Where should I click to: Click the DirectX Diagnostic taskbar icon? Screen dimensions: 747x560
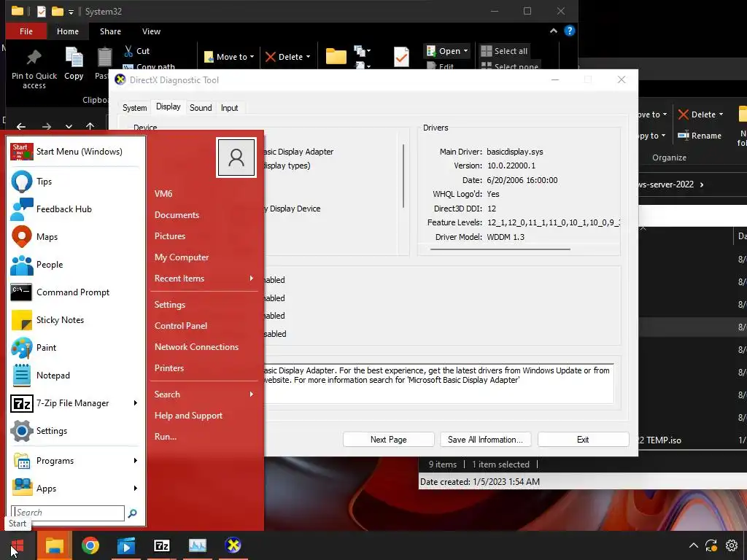coord(233,545)
